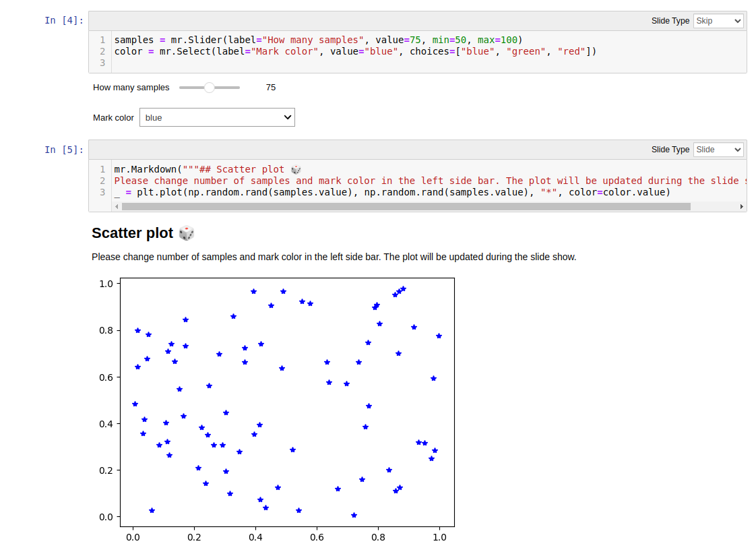Click the dice emoji inside the Markdown code
This screenshot has height=552, width=756.
(295, 169)
